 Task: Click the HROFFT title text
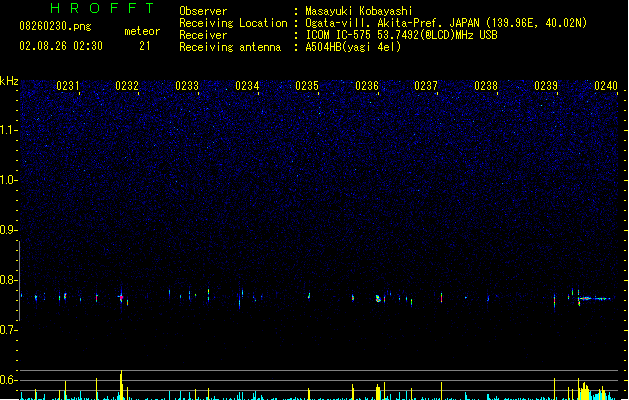103,8
